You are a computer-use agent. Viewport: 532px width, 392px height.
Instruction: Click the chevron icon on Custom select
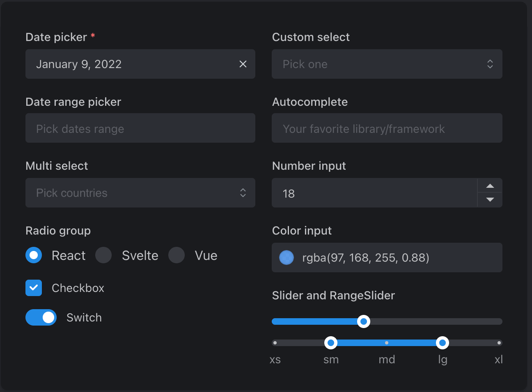490,64
